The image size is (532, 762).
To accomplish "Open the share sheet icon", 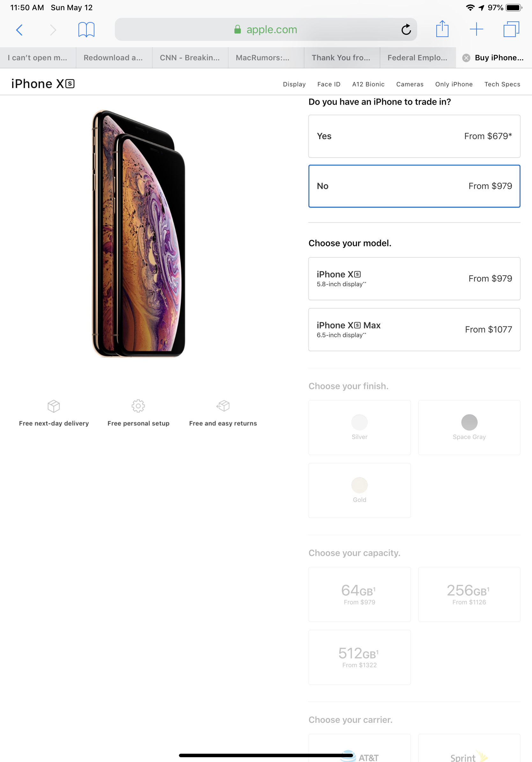I will tap(442, 29).
